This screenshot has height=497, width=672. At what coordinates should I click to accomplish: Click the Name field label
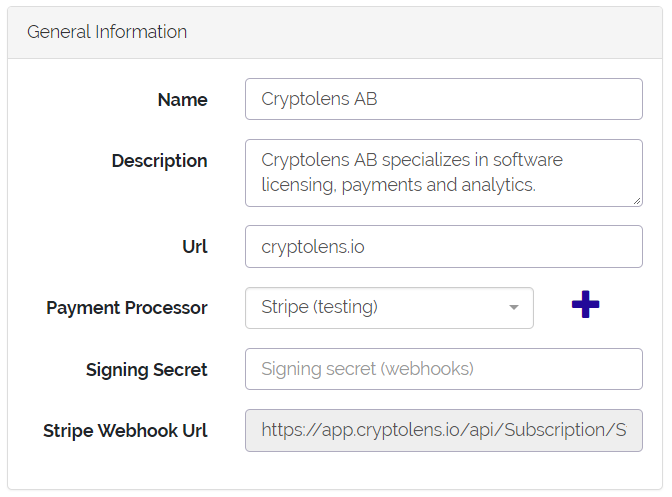click(183, 100)
